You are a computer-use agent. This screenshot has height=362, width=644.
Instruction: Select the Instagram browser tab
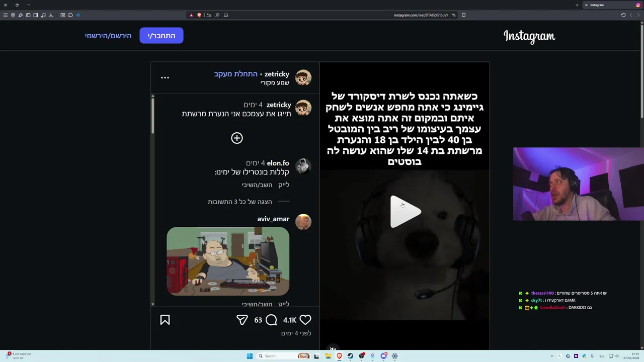[x=613, y=5]
